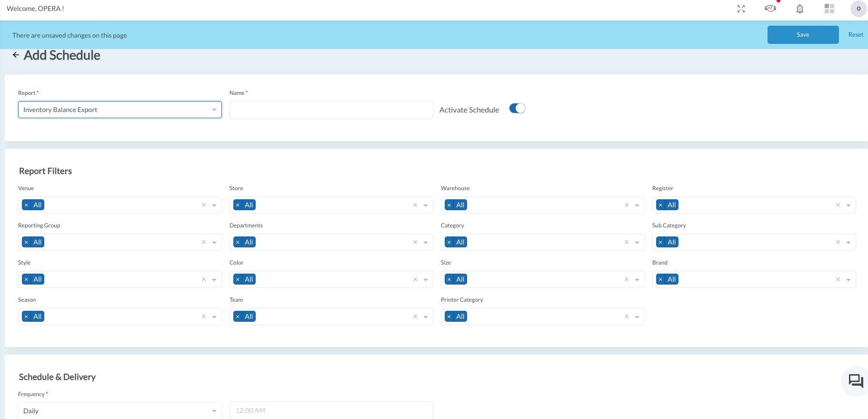The width and height of the screenshot is (868, 419).
Task: Expand the Register filter dropdown arrow
Action: (848, 205)
